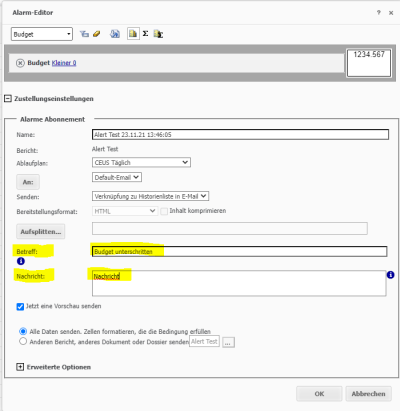Select Anderen Bericht senden radio option
Screen dimensions: 400x411
click(23, 341)
